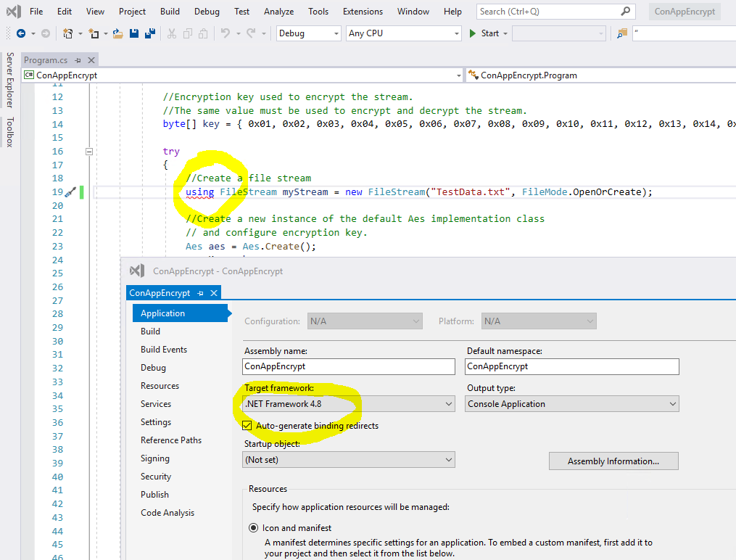Click the Save All icon

pyautogui.click(x=150, y=33)
